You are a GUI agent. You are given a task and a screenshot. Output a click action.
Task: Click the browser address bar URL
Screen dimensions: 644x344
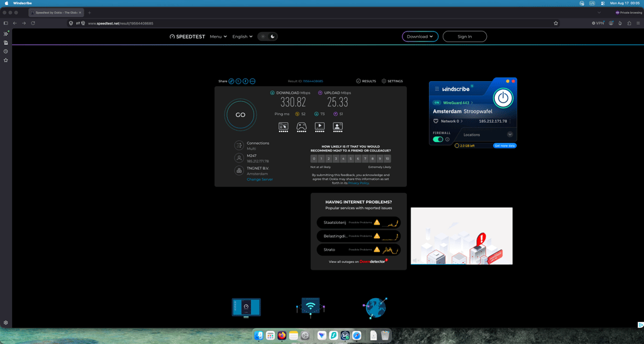(x=120, y=23)
